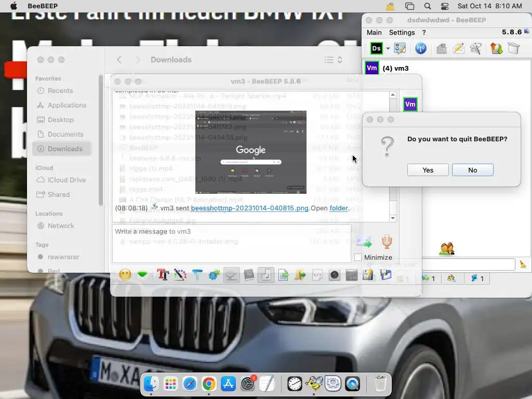Open the emoticons picker in chat toolbar

(125, 274)
